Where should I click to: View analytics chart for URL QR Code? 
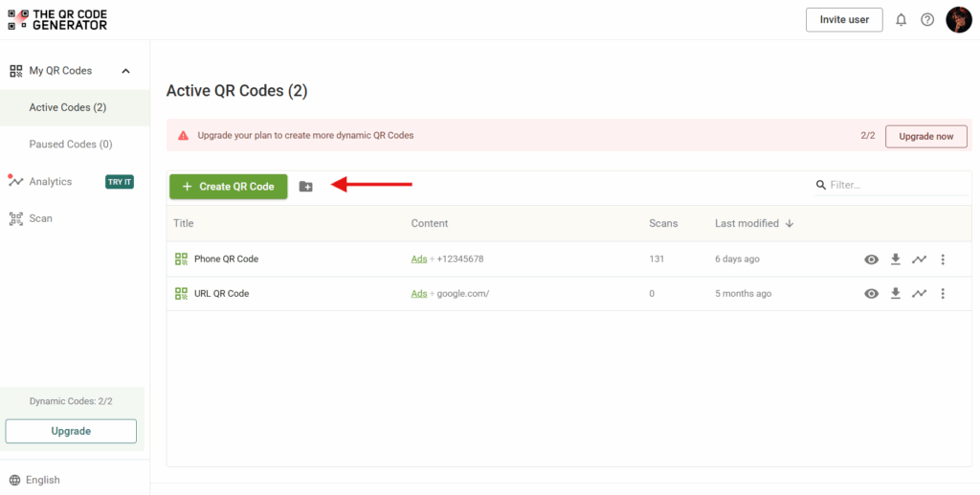pyautogui.click(x=919, y=294)
